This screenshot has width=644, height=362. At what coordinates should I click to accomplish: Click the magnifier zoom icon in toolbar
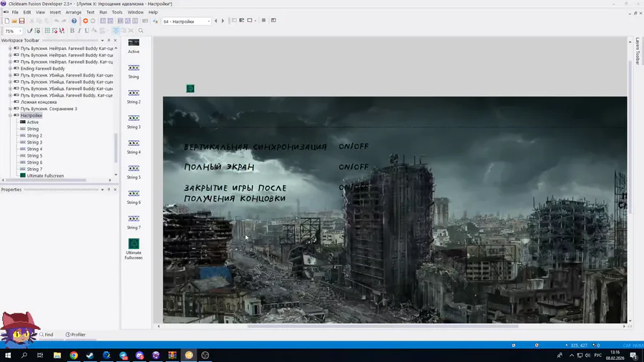click(x=141, y=31)
